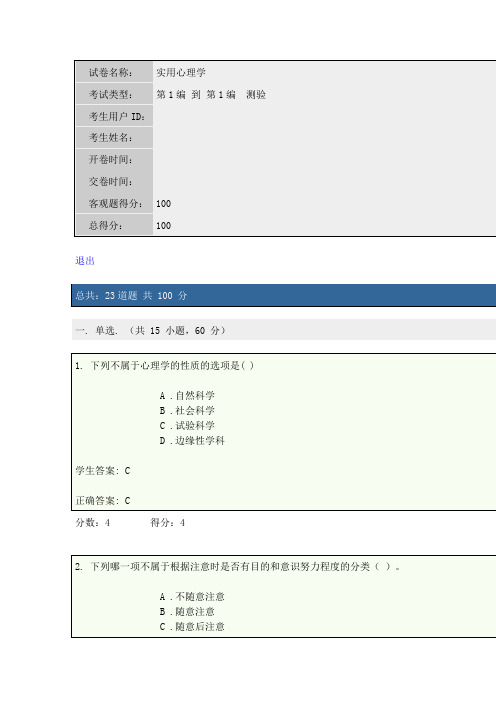This screenshot has height=702, width=496.
Task: Click the blue bar 总共: 23 道题 共 100 分
Action: coord(283,295)
